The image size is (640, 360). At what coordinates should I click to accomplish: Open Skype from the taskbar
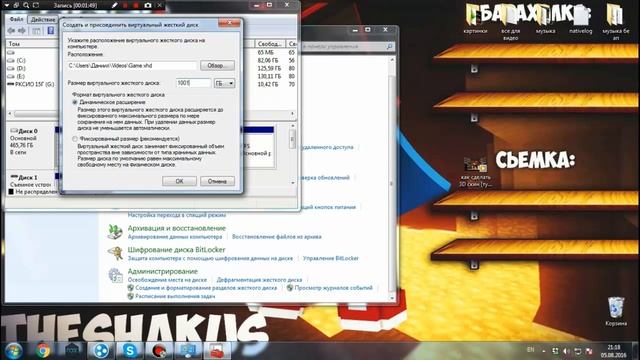click(130, 351)
